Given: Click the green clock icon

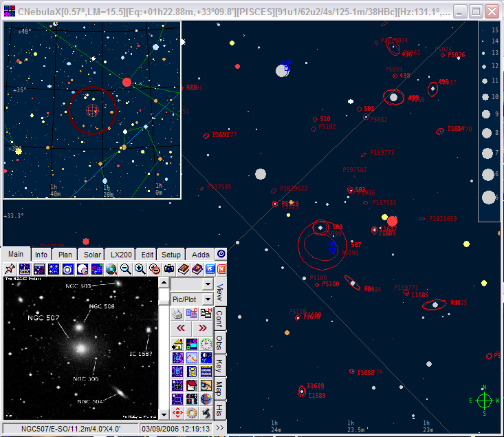Looking at the screenshot, I should pyautogui.click(x=206, y=343).
